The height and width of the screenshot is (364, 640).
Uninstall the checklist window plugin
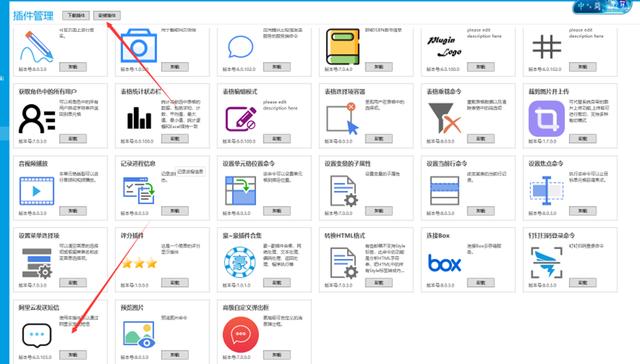(175, 211)
